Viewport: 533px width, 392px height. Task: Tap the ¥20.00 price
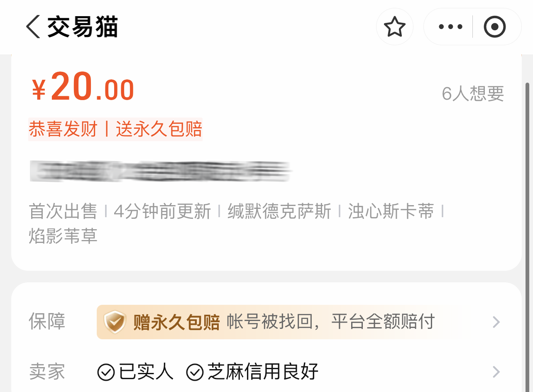pos(83,88)
